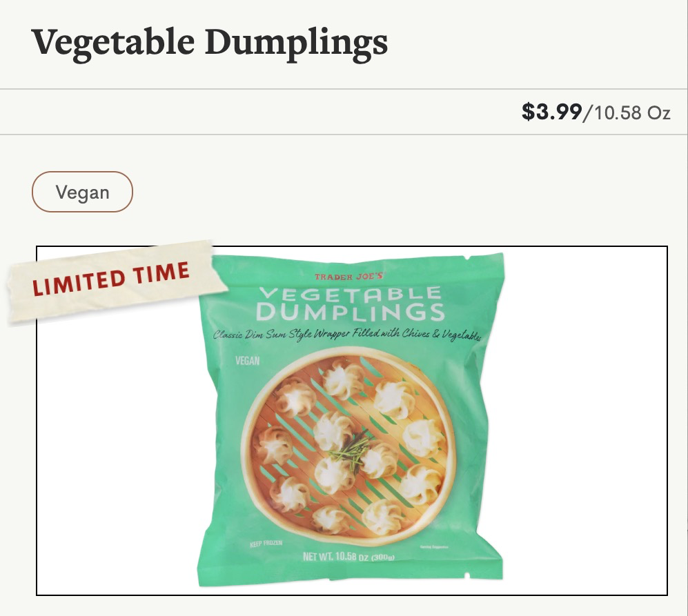
Task: Click the cursive Classic Dim Sum tagline
Action: 347,335
